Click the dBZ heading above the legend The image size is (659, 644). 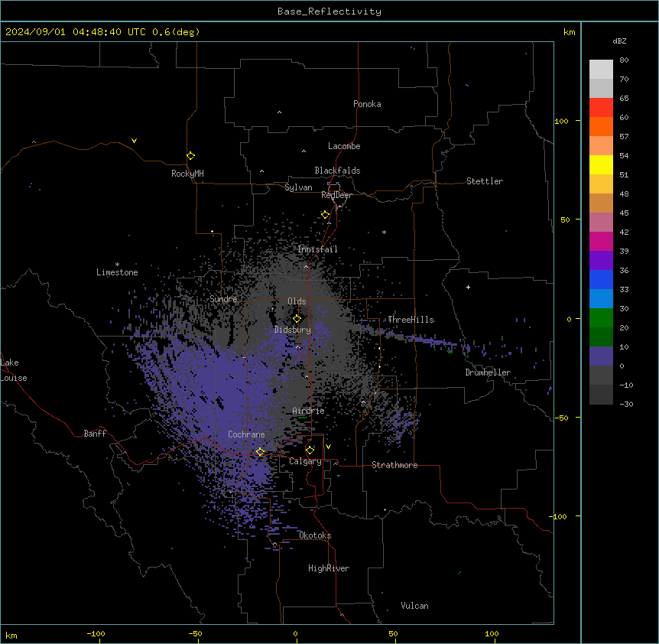[619, 41]
